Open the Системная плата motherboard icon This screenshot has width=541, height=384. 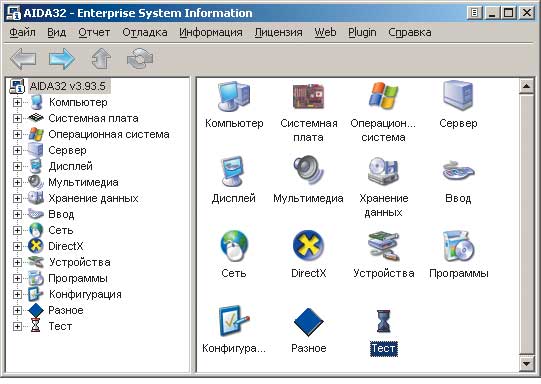[x=308, y=96]
